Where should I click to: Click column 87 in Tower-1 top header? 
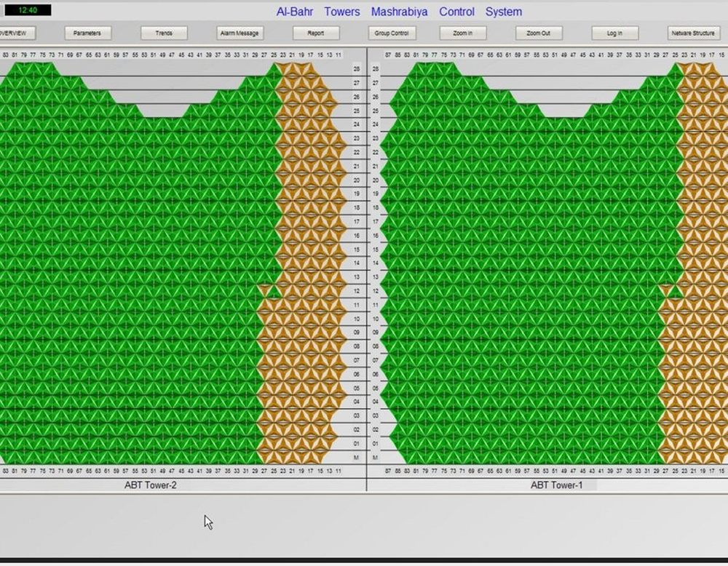388,55
